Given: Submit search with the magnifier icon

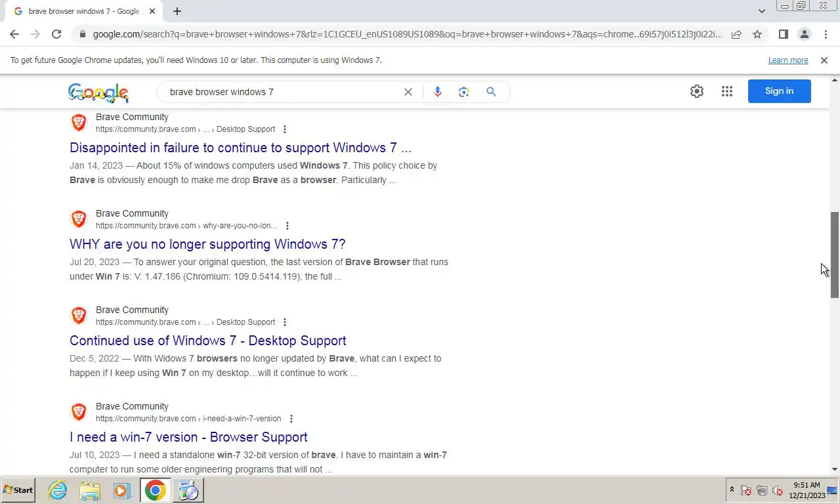Looking at the screenshot, I should point(491,92).
